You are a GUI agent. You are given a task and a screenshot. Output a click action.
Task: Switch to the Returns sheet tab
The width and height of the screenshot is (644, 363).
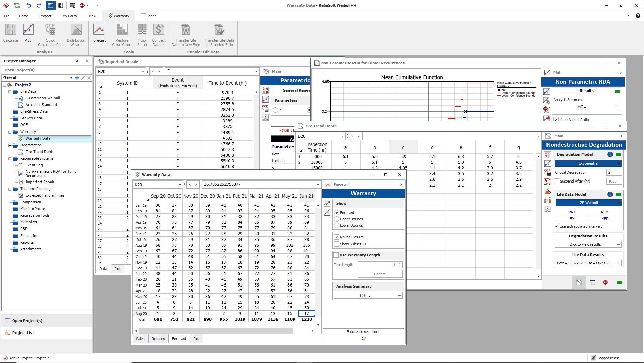(158, 339)
